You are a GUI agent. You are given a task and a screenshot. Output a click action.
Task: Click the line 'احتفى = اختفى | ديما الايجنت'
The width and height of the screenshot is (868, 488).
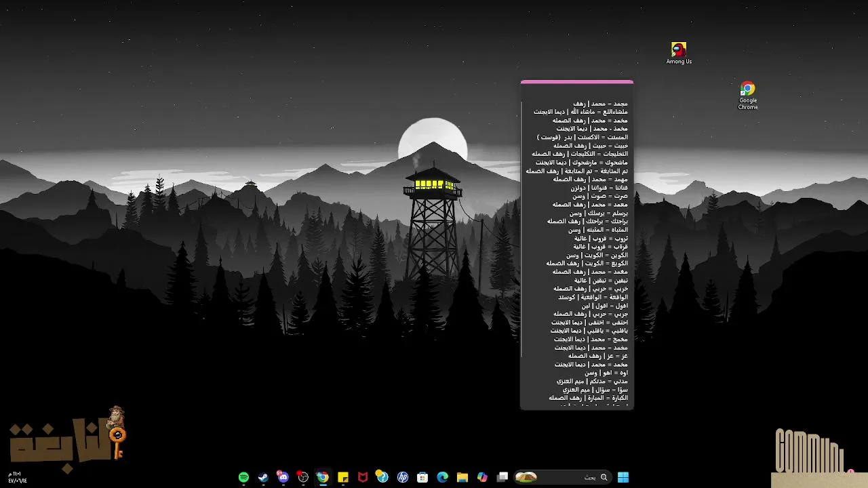pyautogui.click(x=589, y=322)
